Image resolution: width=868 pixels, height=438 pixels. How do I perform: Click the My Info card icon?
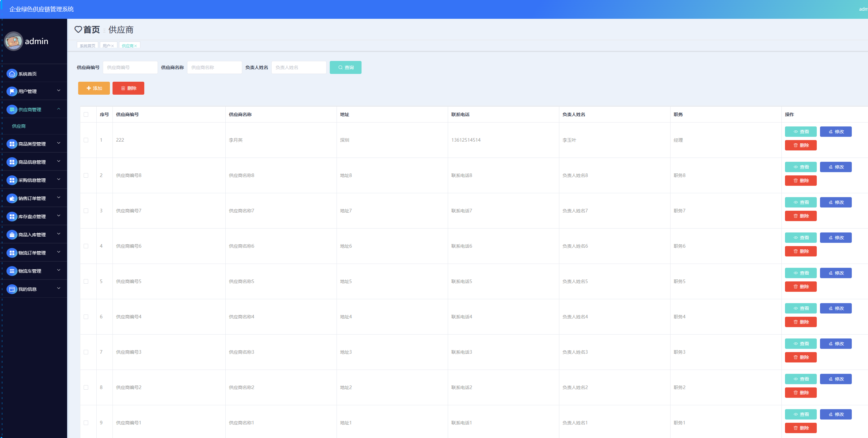[x=12, y=289]
